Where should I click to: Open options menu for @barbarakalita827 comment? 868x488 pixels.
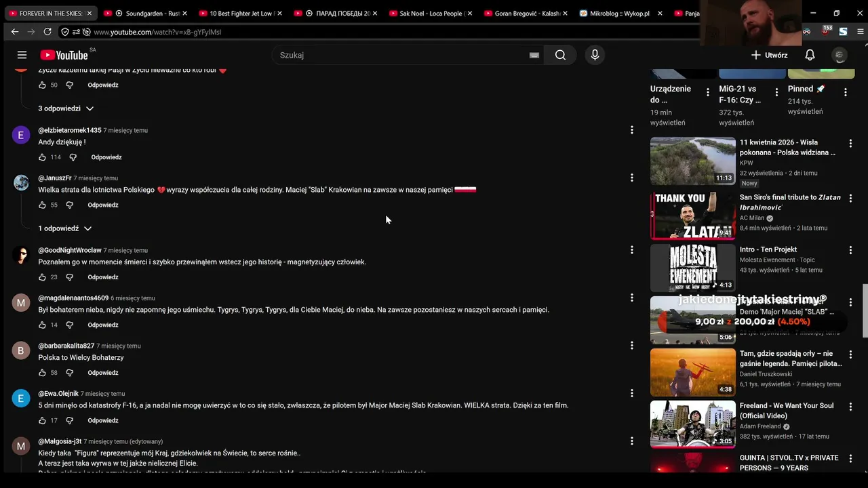631,346
